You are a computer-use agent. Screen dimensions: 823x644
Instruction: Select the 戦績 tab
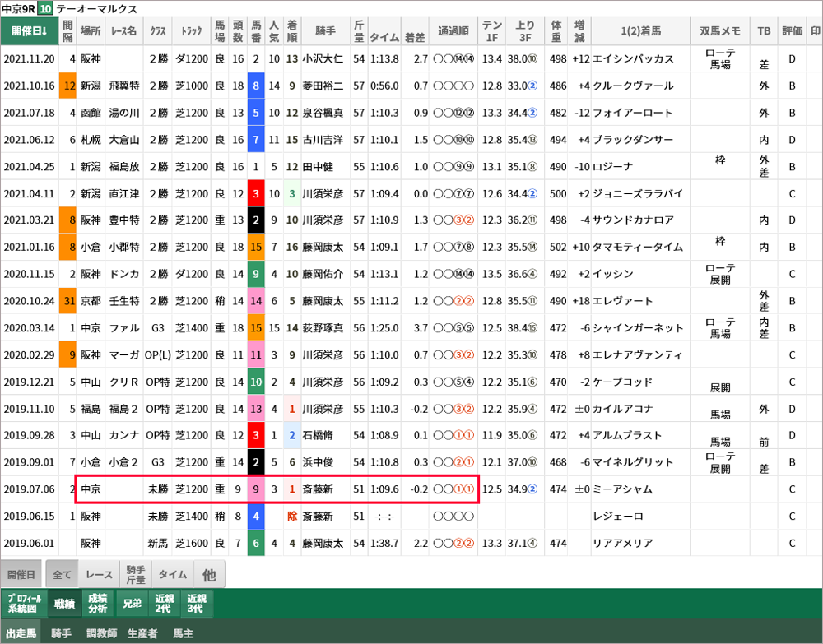click(x=64, y=603)
